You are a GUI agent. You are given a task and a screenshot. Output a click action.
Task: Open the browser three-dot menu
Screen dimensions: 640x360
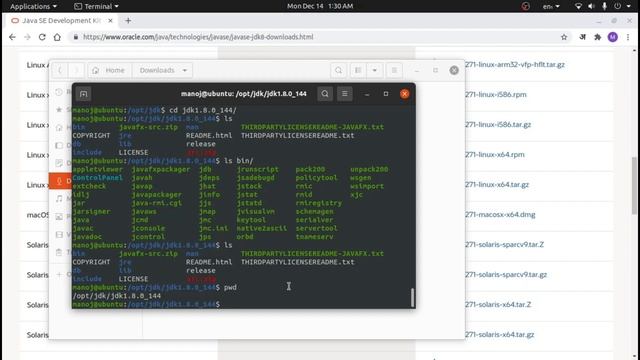(x=628, y=37)
